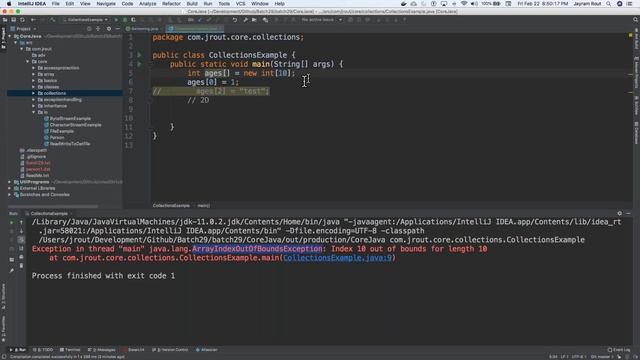Click run gutter arrow beside main method
This screenshot has width=640, height=360.
(x=140, y=64)
